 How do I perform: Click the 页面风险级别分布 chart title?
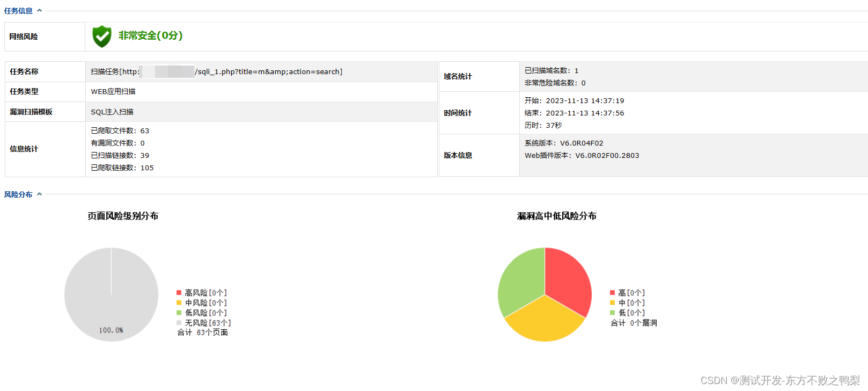click(123, 216)
